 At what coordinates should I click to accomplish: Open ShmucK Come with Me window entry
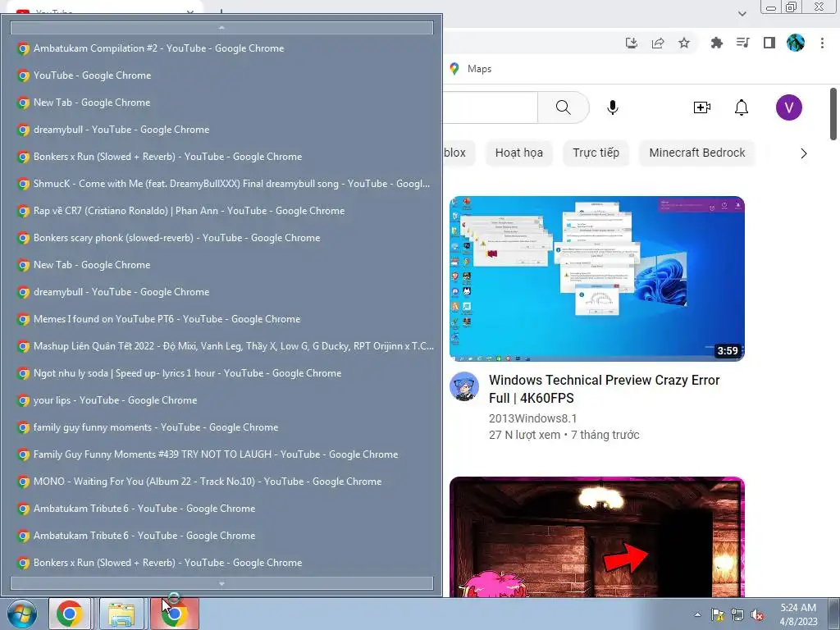221,184
